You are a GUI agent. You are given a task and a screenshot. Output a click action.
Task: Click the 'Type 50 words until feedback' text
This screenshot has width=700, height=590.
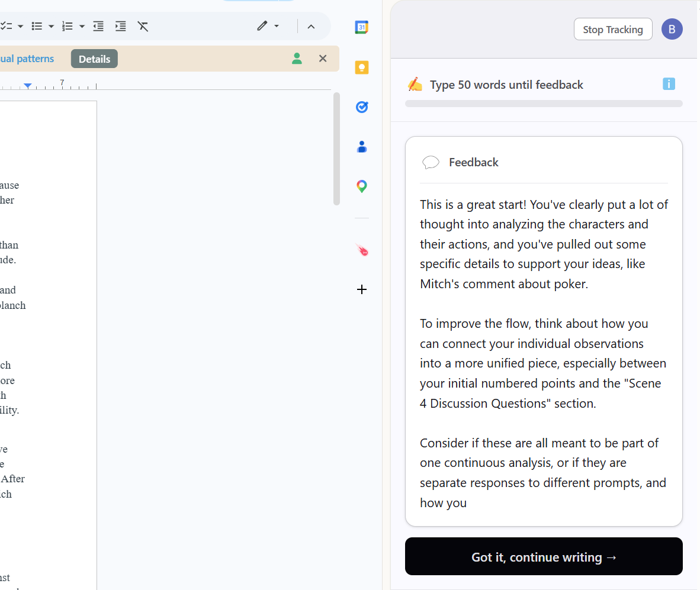pos(506,85)
